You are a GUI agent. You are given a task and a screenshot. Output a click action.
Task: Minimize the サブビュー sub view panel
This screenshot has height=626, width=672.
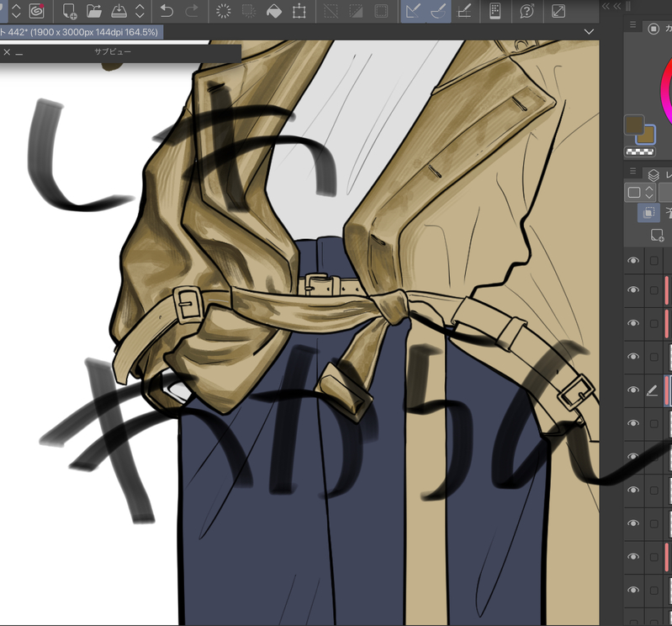pyautogui.click(x=19, y=53)
